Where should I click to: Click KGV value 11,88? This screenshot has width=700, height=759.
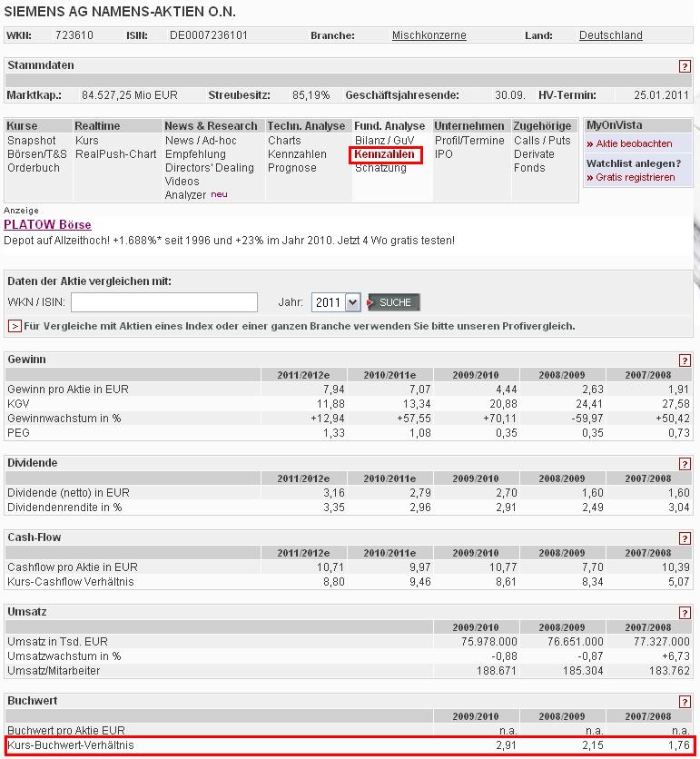[x=330, y=404]
